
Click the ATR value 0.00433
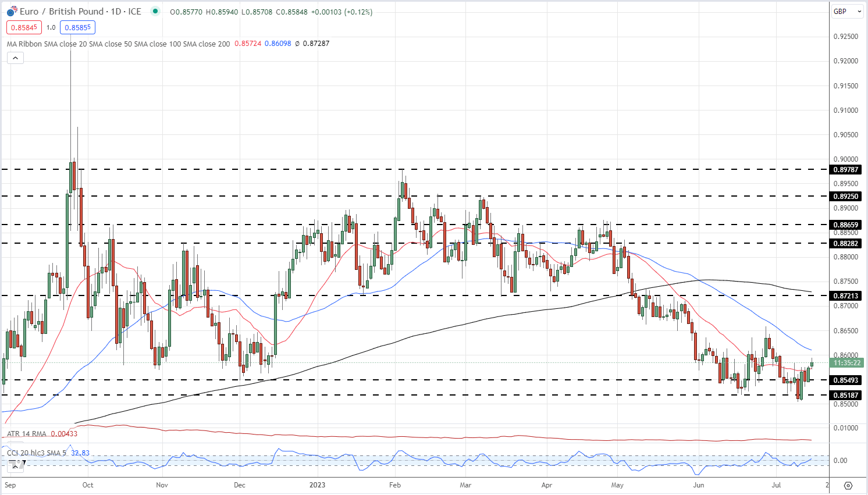click(64, 434)
